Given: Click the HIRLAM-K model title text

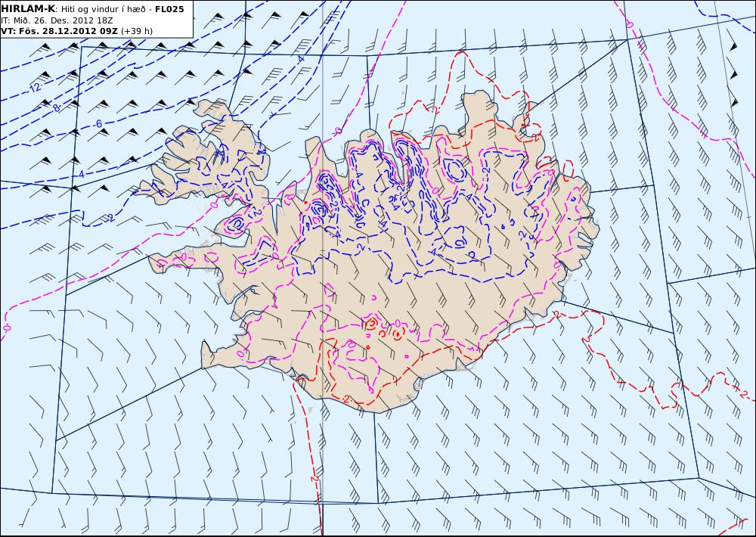Looking at the screenshot, I should click(28, 9).
